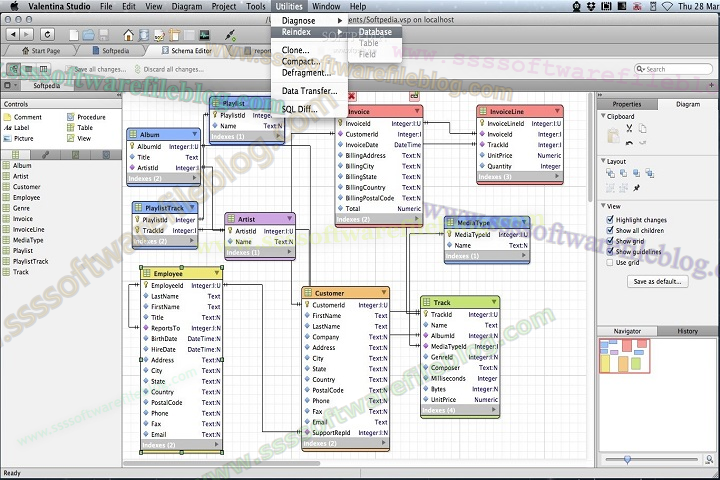Screen dimensions: 720x480
Task: Click the diagram horizontal scrollbar
Action: pos(222,464)
